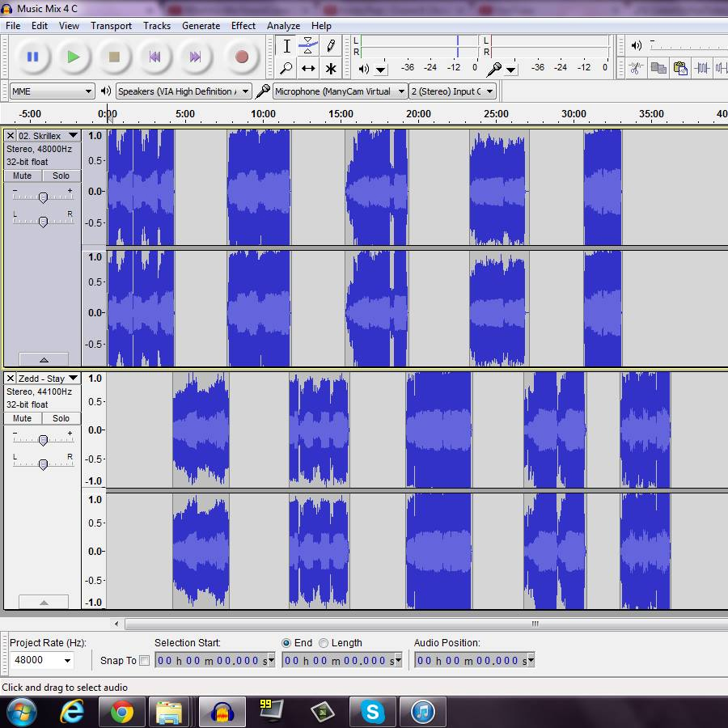Click the Cut scissors icon
The width and height of the screenshot is (728, 728).
pyautogui.click(x=637, y=69)
